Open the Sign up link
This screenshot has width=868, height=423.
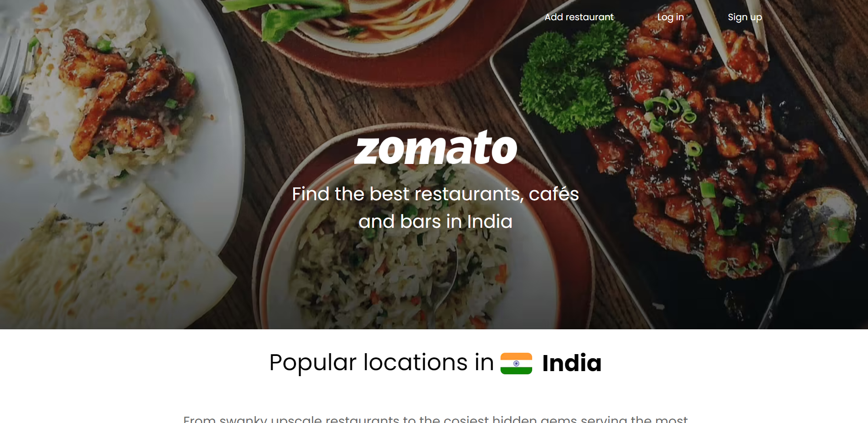coord(745,17)
